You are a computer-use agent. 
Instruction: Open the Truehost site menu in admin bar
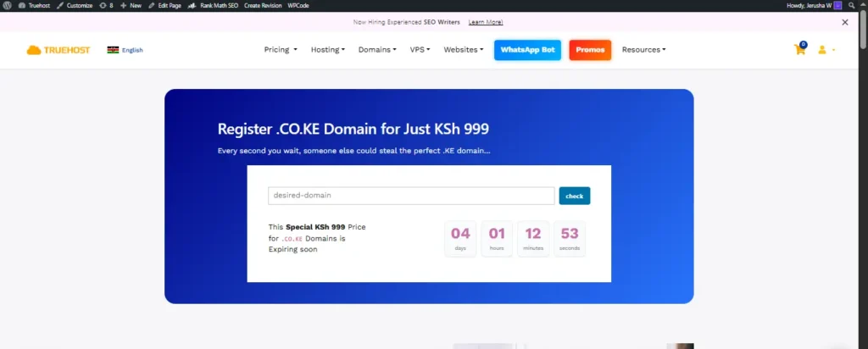click(x=34, y=6)
